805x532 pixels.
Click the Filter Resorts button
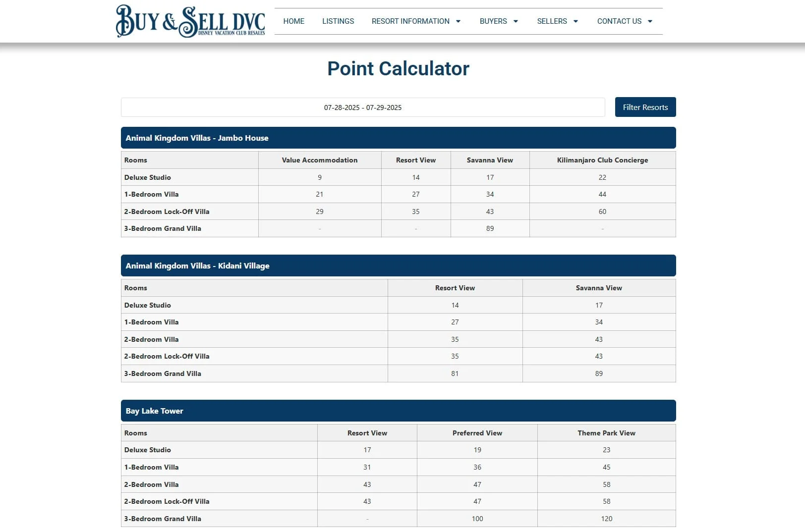(x=645, y=107)
